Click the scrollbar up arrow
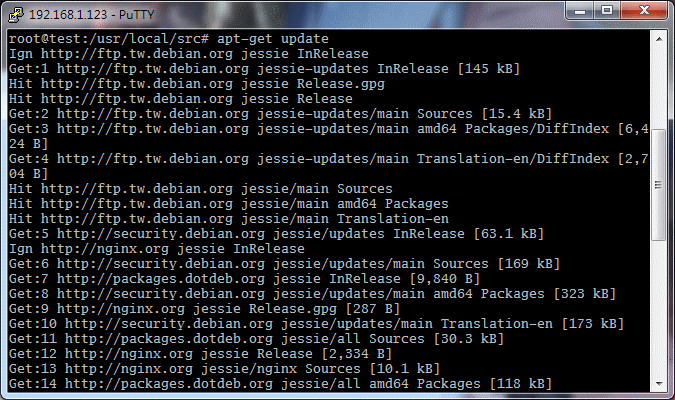 click(x=659, y=39)
